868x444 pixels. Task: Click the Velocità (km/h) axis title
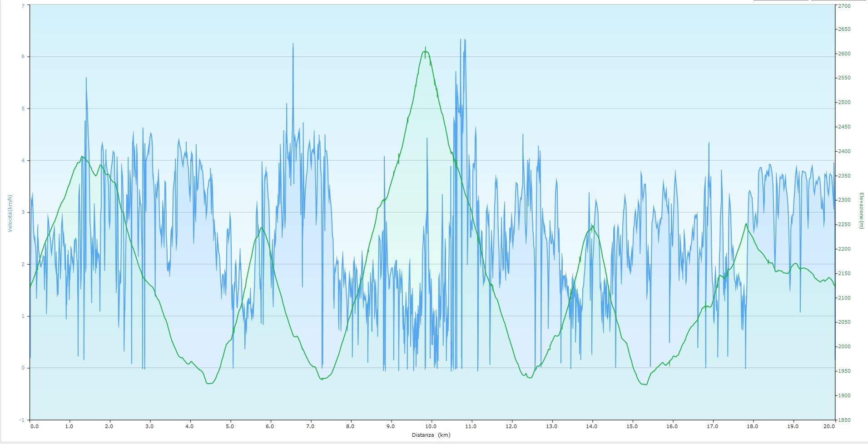point(10,213)
